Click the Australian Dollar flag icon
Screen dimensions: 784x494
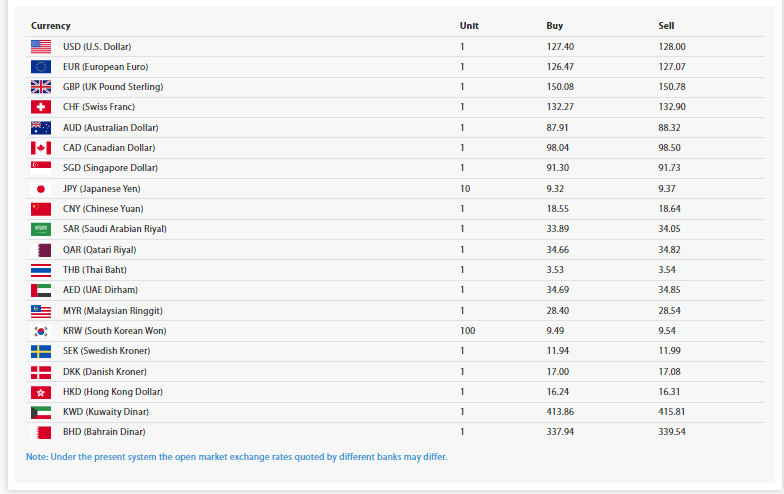point(41,128)
